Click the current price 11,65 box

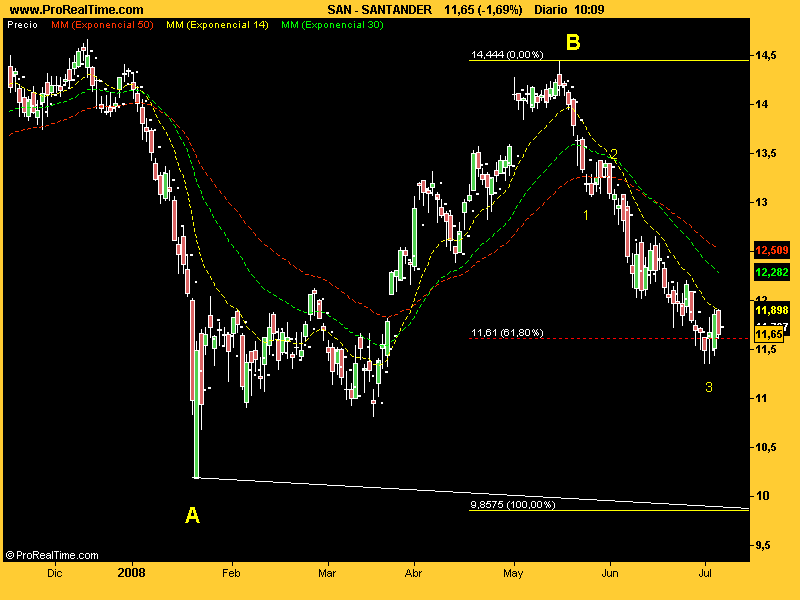(769, 335)
